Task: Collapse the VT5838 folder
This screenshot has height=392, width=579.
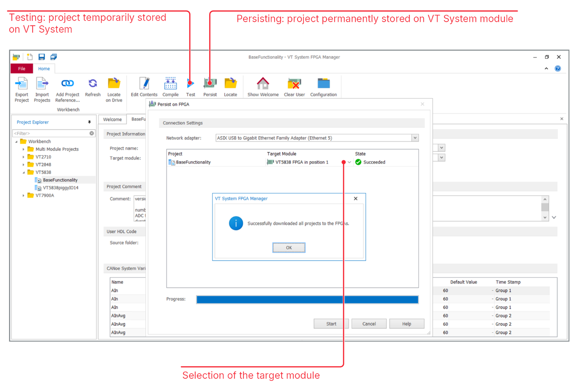Action: pyautogui.click(x=24, y=172)
